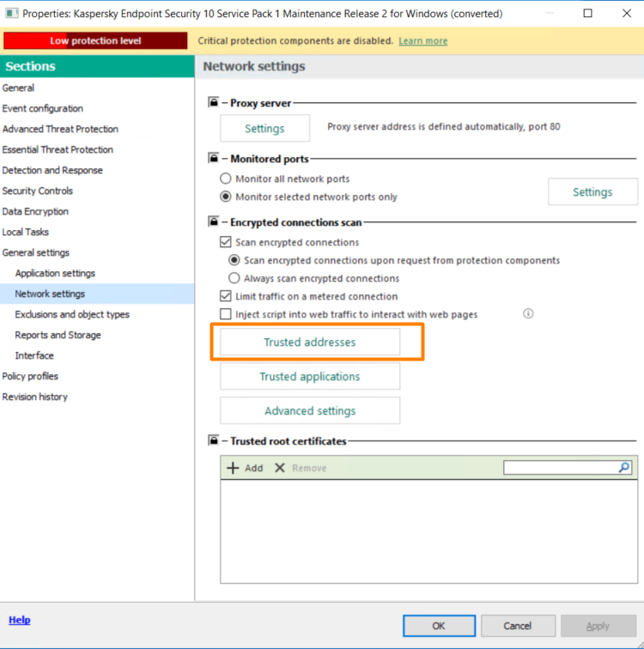This screenshot has width=644, height=649.
Task: Click the search magnifier icon in certificates box
Action: pyautogui.click(x=624, y=468)
